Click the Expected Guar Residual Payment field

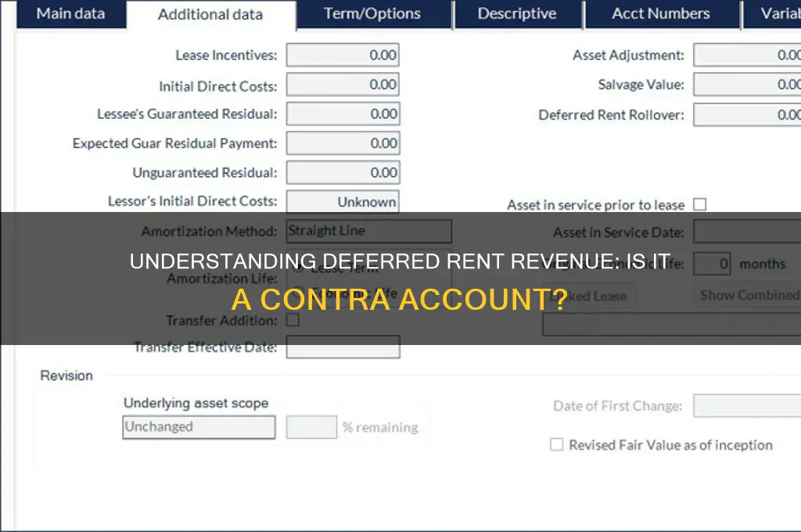(x=343, y=144)
